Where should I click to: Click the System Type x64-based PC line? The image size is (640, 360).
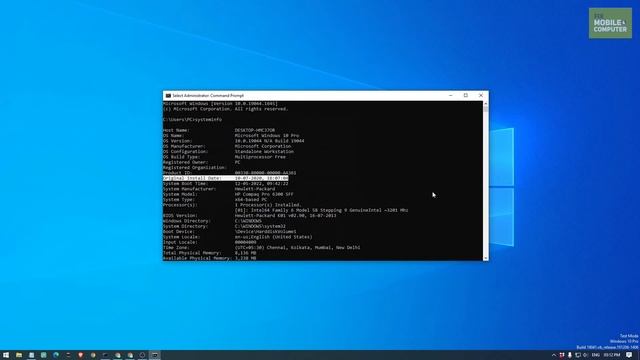point(215,200)
